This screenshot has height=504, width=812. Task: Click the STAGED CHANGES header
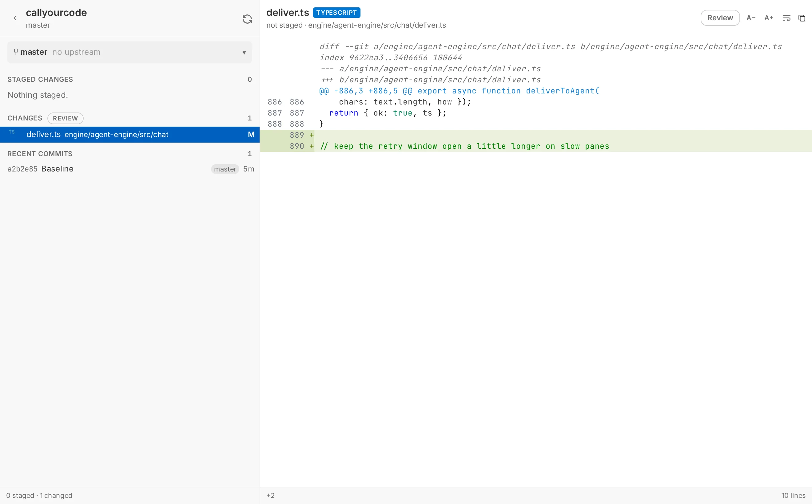click(40, 80)
